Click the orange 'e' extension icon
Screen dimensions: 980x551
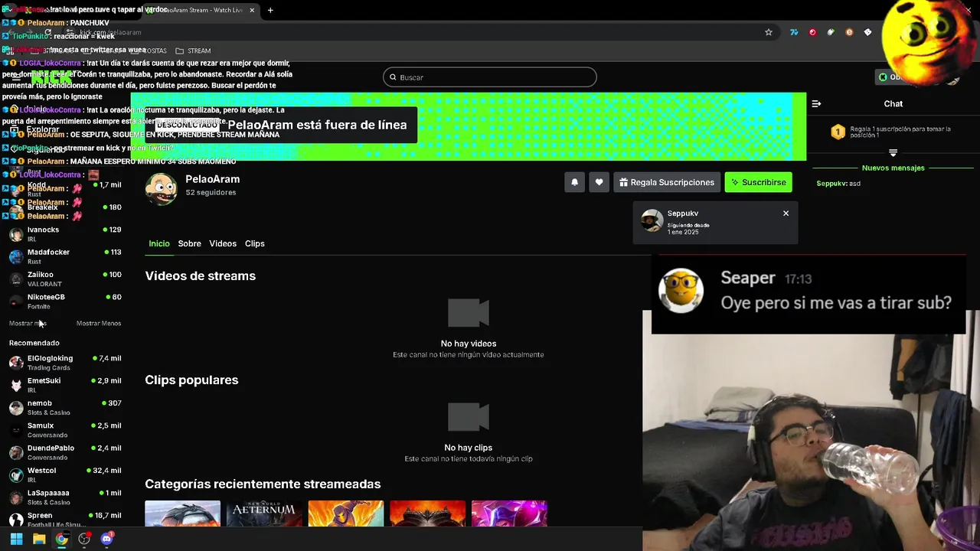(x=849, y=32)
